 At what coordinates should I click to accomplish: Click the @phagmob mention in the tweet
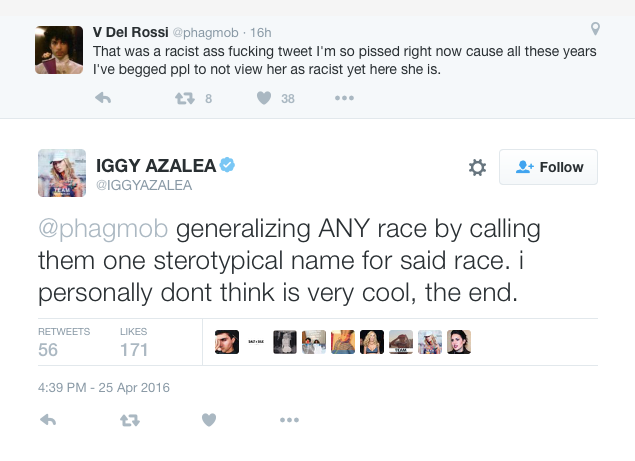[104, 229]
